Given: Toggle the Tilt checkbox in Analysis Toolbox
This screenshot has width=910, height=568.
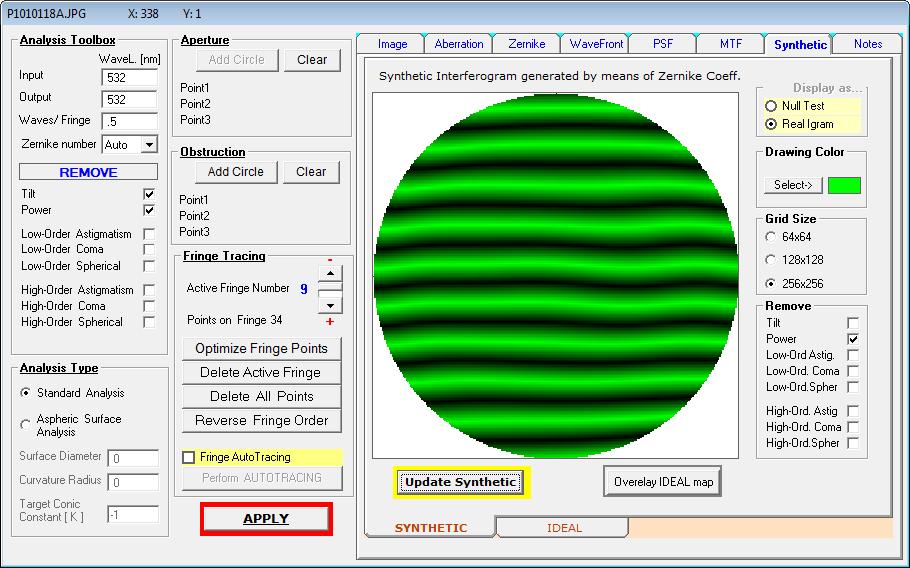Looking at the screenshot, I should coord(149,194).
